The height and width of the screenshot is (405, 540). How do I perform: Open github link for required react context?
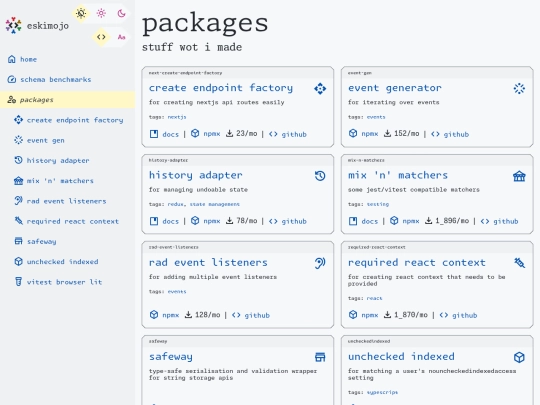pyautogui.click(x=458, y=315)
